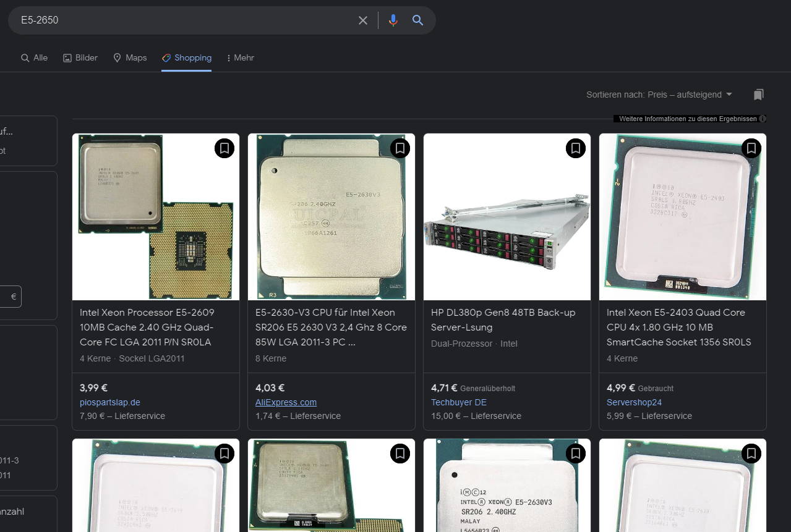
Task: Open Intel Xeon E5-2403 Quad Core title
Action: click(679, 327)
